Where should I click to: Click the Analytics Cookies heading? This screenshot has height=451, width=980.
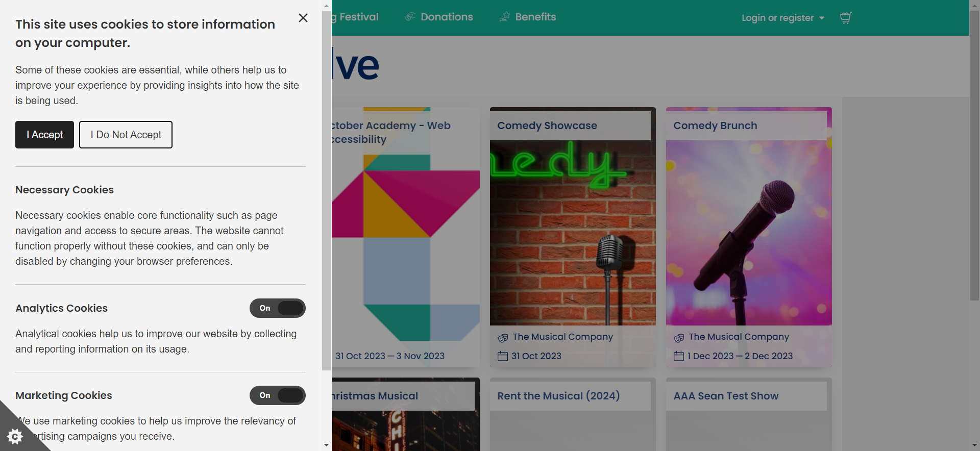pyautogui.click(x=61, y=308)
